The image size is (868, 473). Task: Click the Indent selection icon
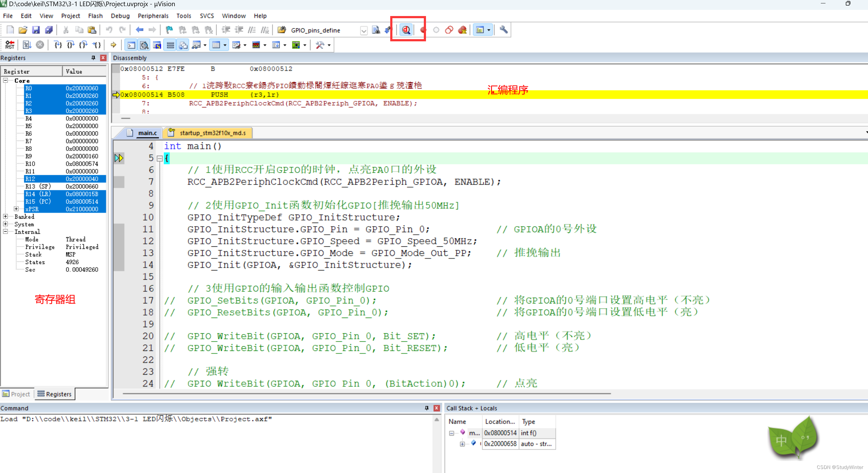(x=226, y=30)
